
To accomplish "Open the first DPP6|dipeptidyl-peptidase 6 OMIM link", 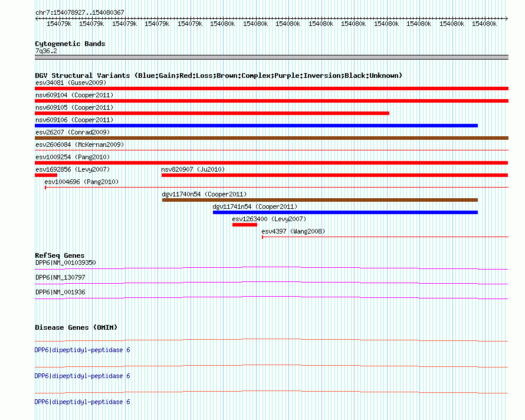I will [82, 350].
